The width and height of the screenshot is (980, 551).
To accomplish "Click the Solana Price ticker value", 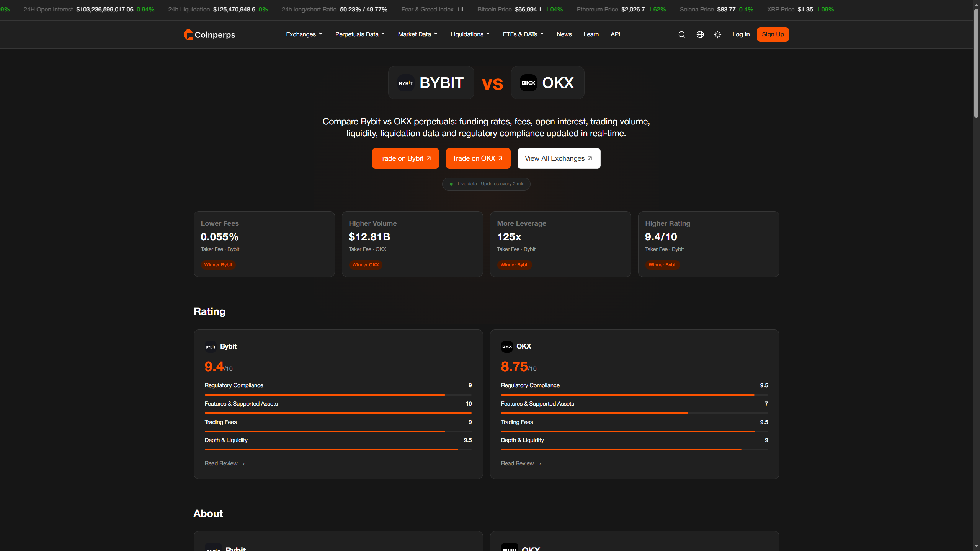I will pyautogui.click(x=727, y=10).
